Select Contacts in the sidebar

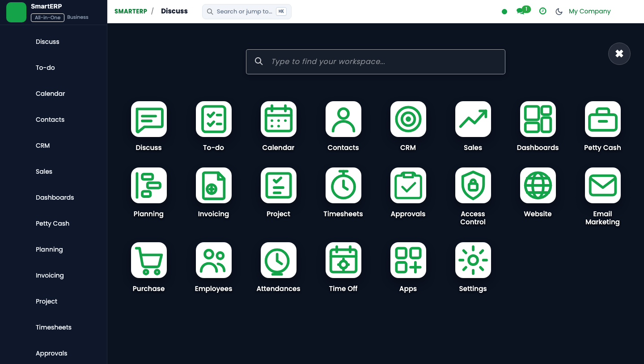pos(50,120)
